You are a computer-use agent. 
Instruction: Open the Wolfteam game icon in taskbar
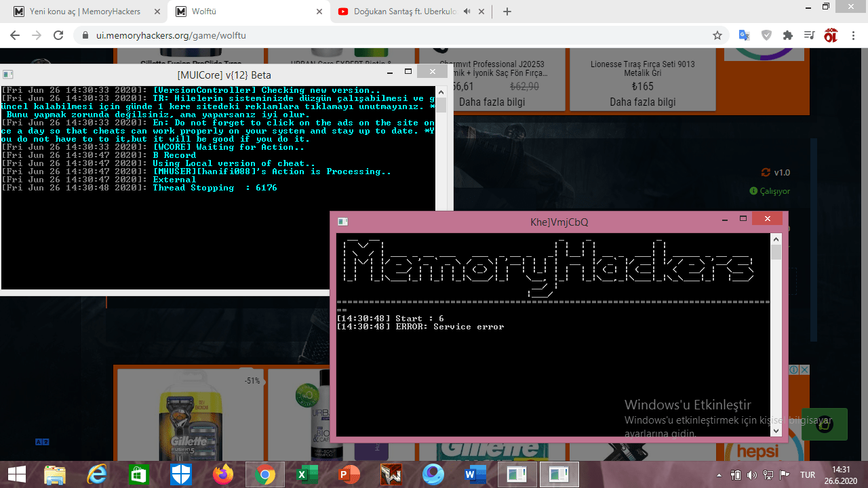(x=391, y=474)
